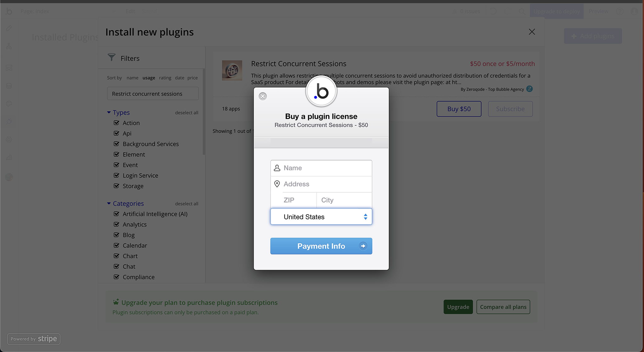This screenshot has height=352, width=644.
Task: Click the Zeroqode author badge icon
Action: pos(530,89)
